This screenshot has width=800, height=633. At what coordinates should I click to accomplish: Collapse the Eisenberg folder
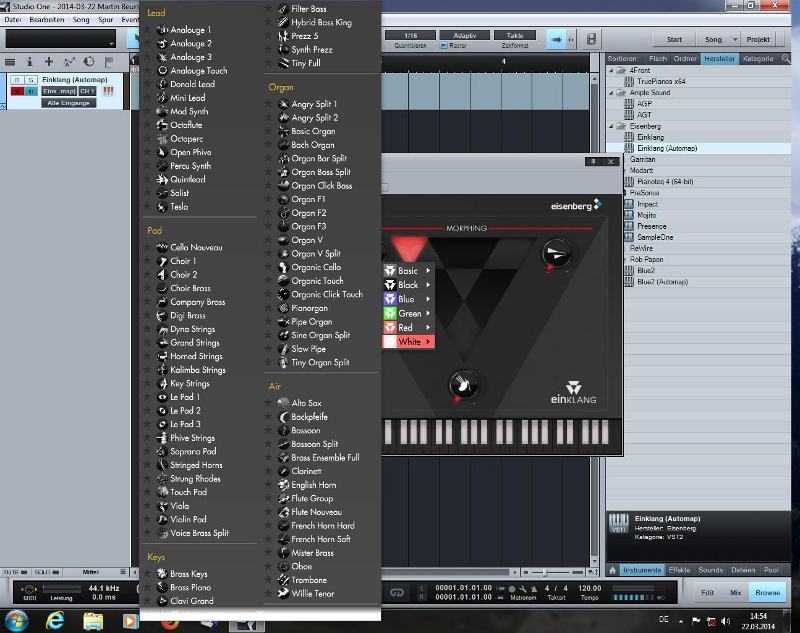pos(611,126)
